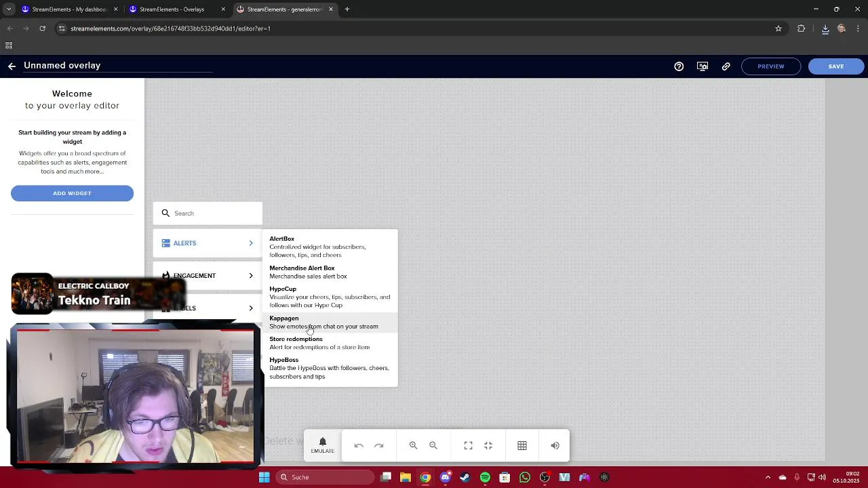Go back using the overlay editor arrow
This screenshot has width=868, height=488.
[x=12, y=66]
